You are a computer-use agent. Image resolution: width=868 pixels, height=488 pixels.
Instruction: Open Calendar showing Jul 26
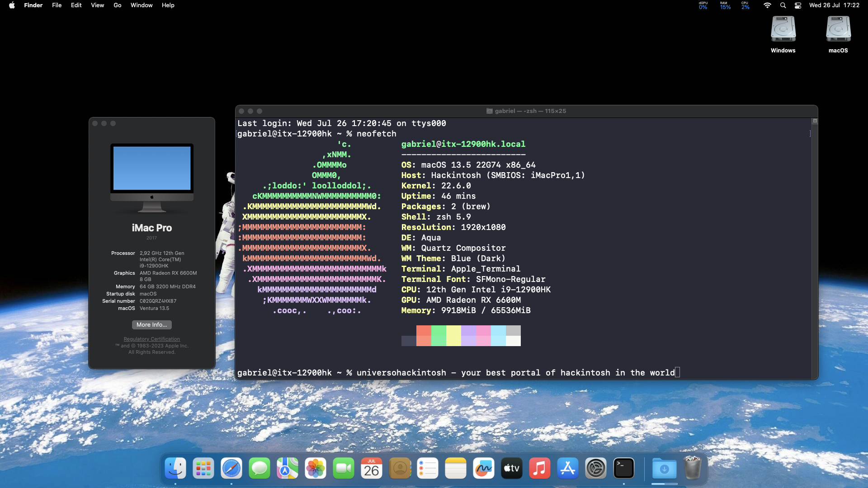point(372,468)
